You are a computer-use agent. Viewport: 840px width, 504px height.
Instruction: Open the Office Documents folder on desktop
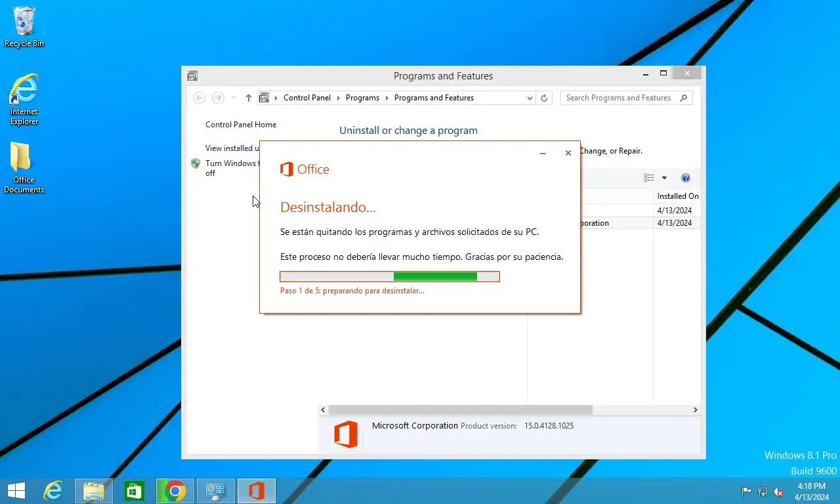pos(24,168)
